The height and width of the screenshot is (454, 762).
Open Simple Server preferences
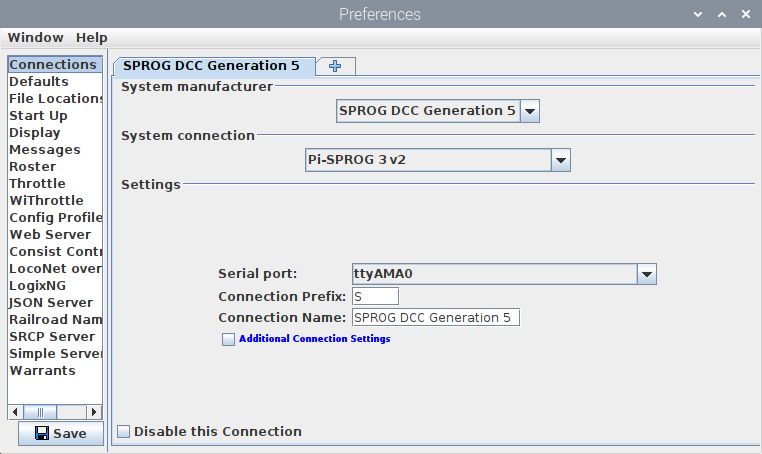[x=55, y=354]
